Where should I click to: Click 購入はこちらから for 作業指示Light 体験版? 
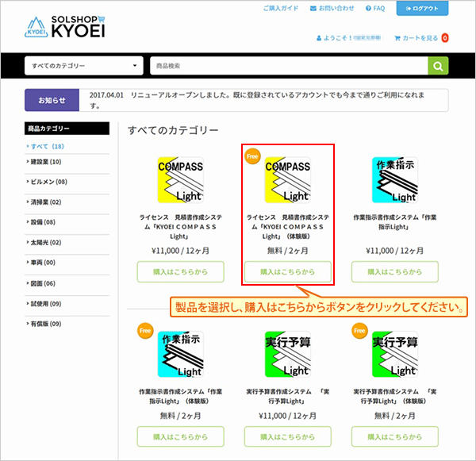180,436
